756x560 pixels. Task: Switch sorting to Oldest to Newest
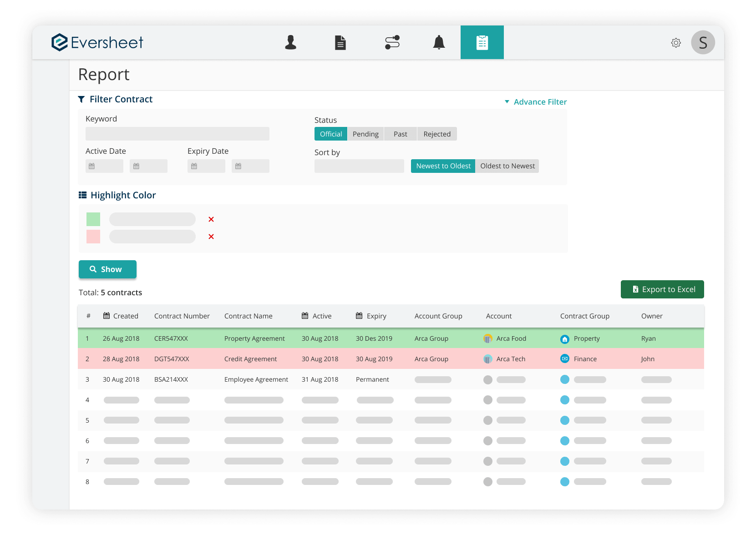coord(507,166)
